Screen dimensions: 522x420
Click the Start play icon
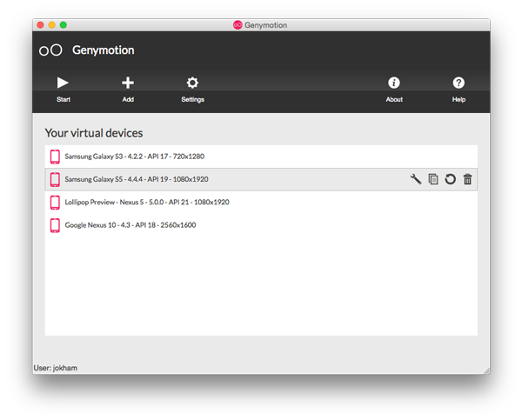63,83
